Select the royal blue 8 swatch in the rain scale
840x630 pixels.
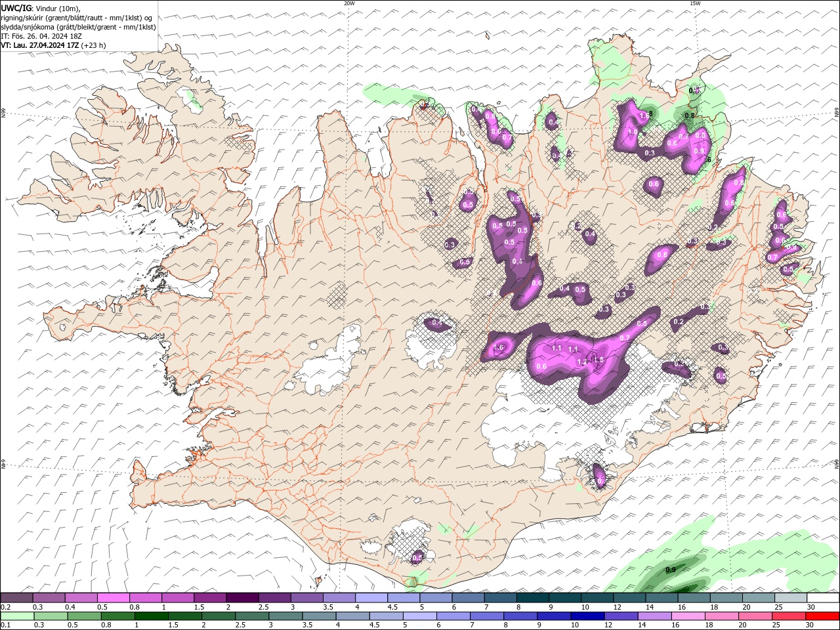tap(520, 616)
